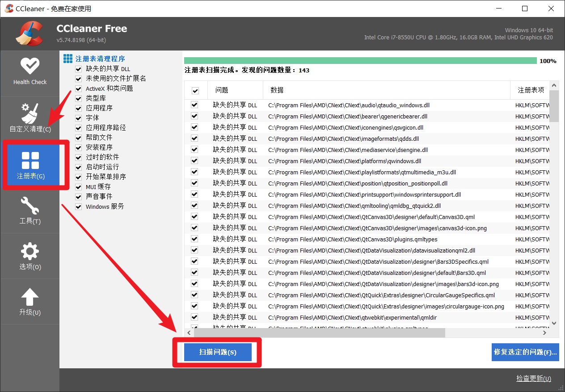Uncheck 开始菜单排序 option
565x392 pixels.
[x=79, y=177]
